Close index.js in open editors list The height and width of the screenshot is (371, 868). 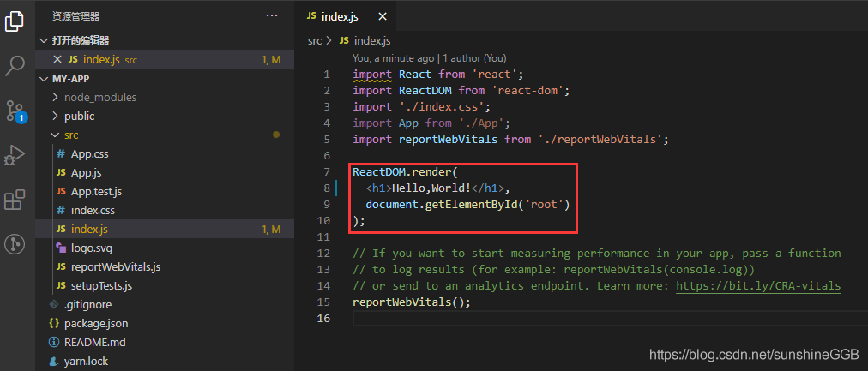(x=57, y=59)
